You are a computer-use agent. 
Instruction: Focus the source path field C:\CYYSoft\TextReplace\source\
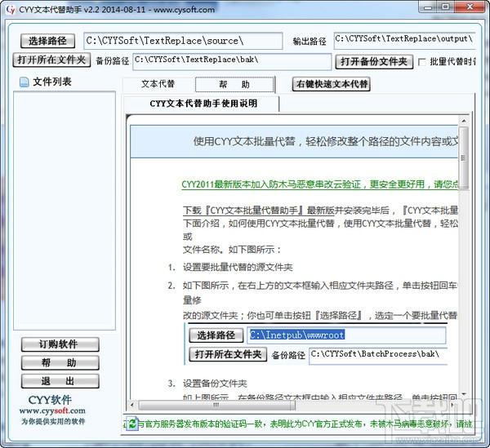pos(183,41)
